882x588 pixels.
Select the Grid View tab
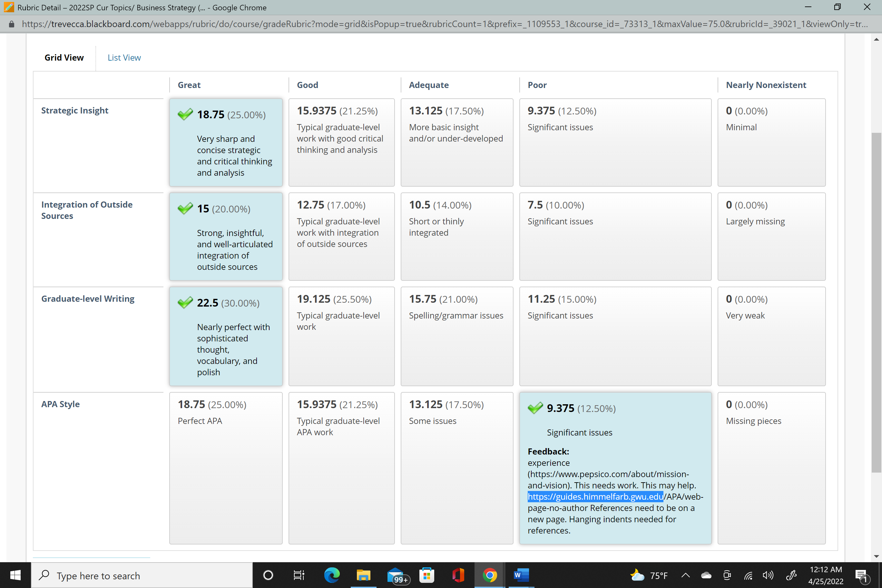click(64, 57)
